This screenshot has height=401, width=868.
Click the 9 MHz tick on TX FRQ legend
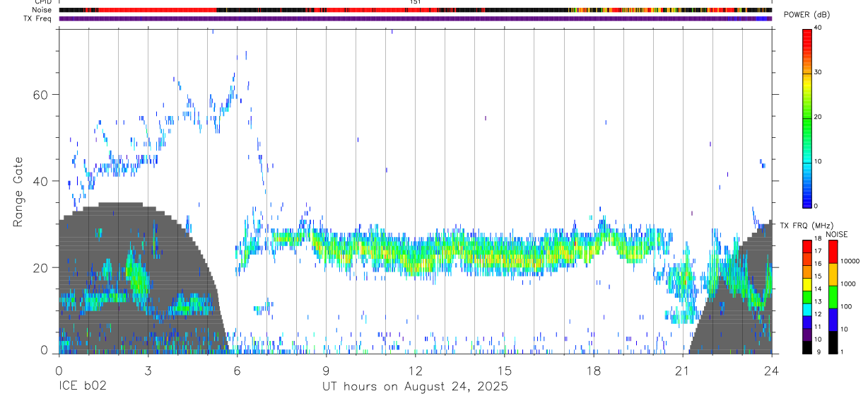[x=817, y=353]
